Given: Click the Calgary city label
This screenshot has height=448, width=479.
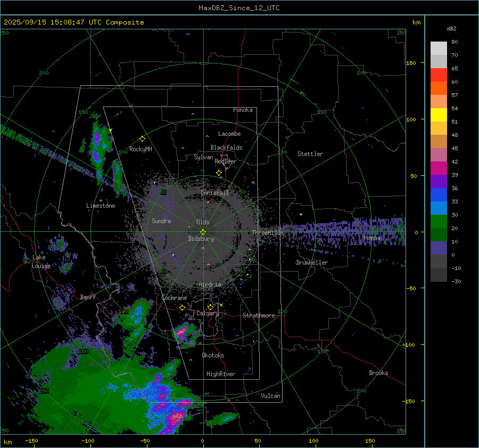Looking at the screenshot, I should pos(208,313).
